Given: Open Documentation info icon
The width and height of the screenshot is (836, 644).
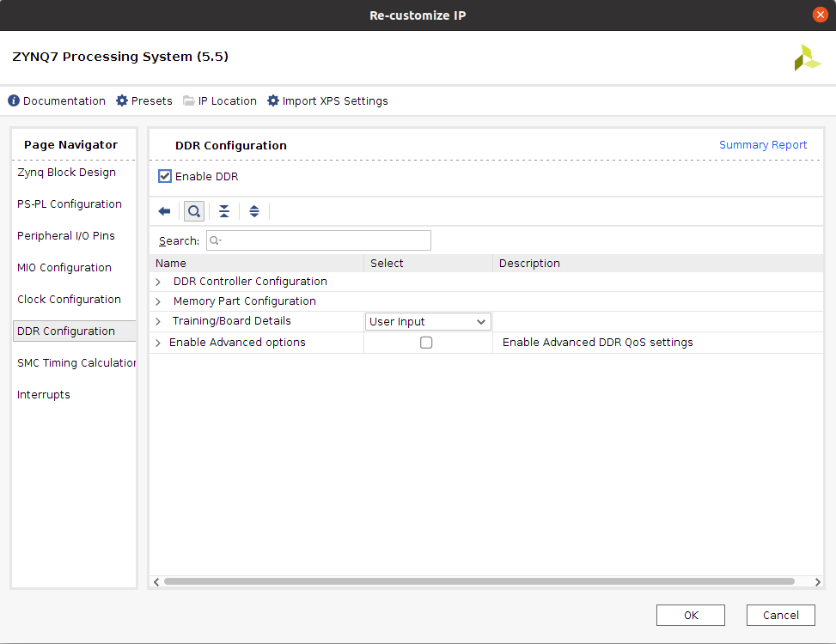Looking at the screenshot, I should click(x=14, y=100).
